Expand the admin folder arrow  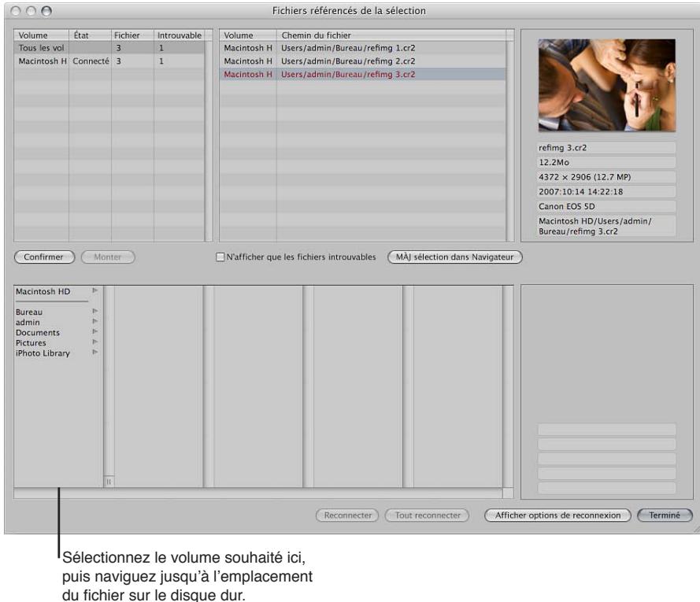tap(94, 321)
